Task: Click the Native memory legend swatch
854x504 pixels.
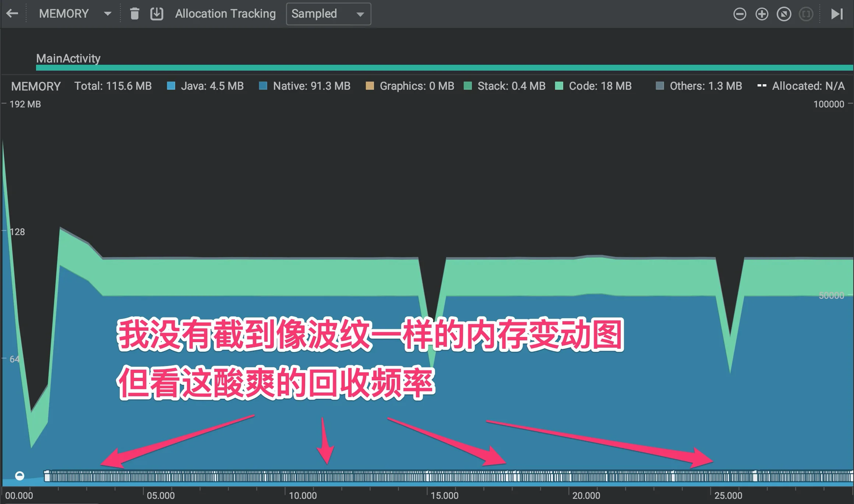Action: point(263,86)
